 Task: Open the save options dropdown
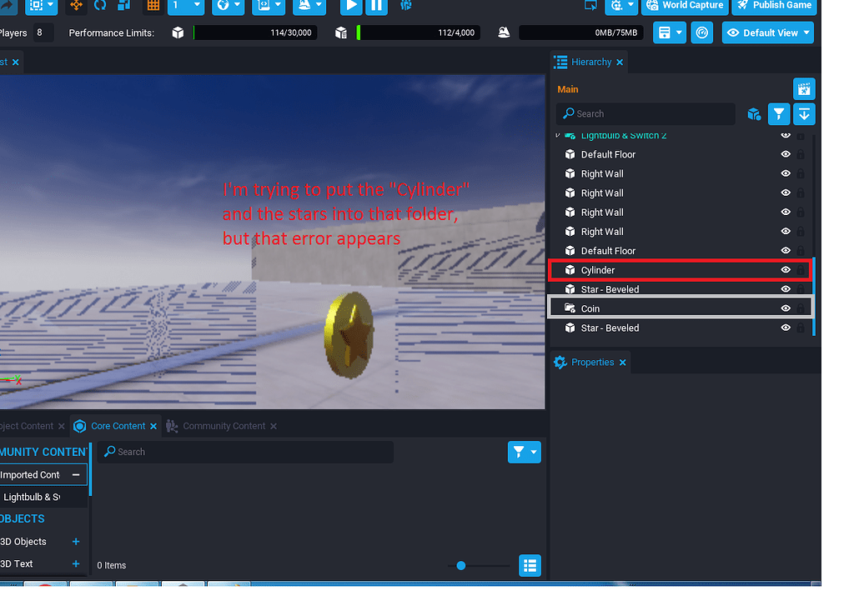[x=670, y=33]
